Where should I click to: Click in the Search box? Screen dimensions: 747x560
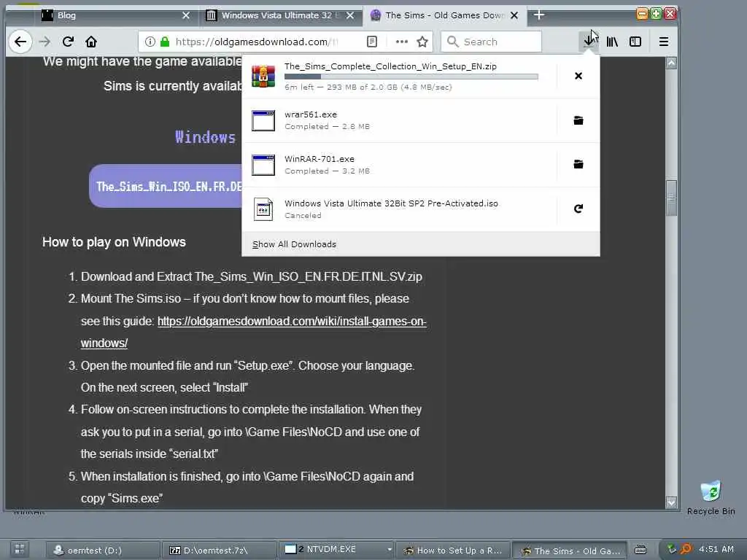coord(491,42)
